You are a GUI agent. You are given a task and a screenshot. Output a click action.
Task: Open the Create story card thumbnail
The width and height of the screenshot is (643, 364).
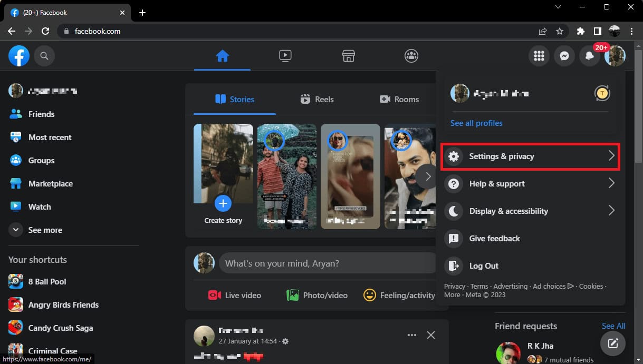pyautogui.click(x=223, y=176)
